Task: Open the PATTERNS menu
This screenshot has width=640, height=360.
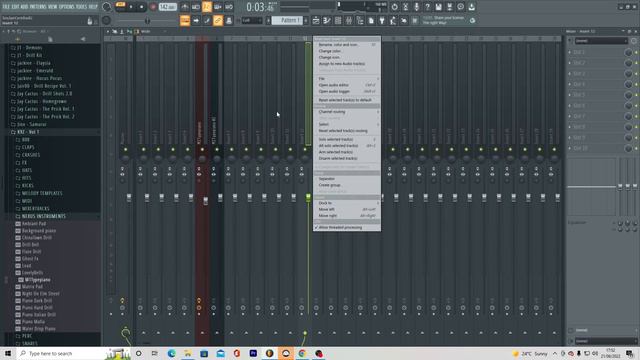Action: pos(38,7)
